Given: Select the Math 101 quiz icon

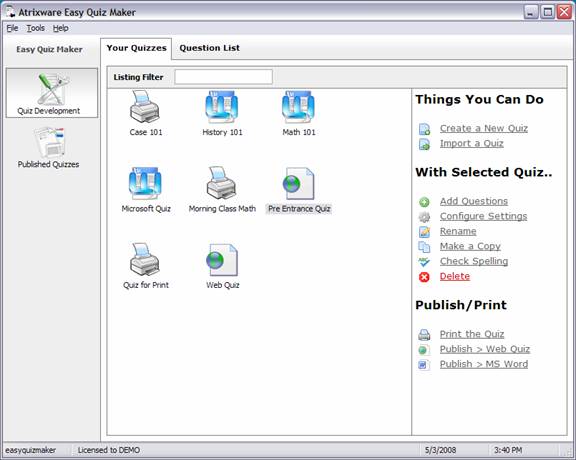Looking at the screenshot, I should tap(298, 107).
